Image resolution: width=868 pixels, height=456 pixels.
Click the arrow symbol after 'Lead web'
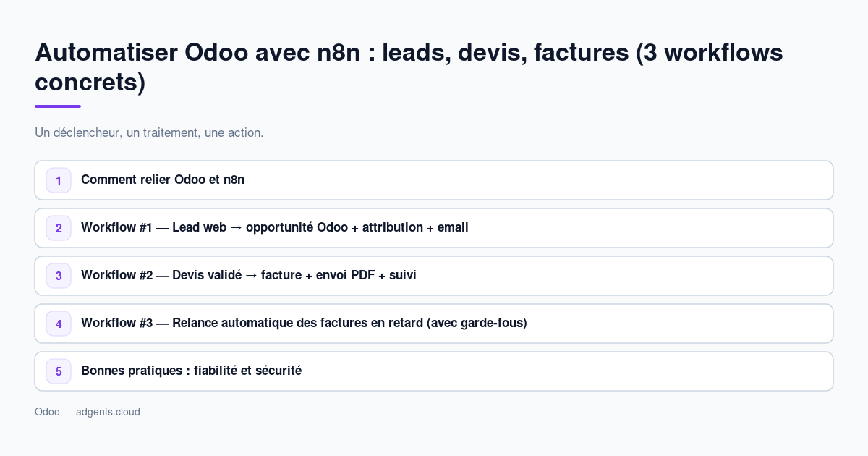[236, 227]
